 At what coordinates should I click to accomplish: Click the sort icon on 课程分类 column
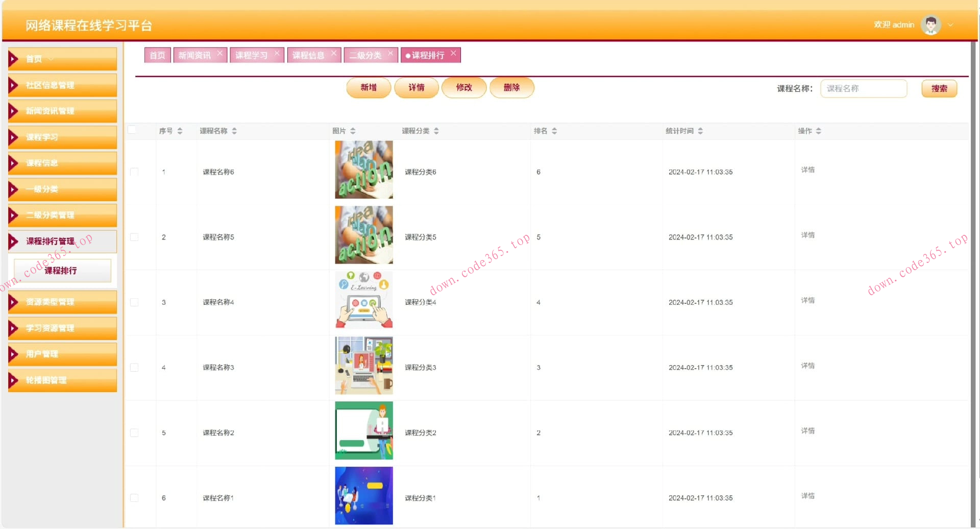pyautogui.click(x=436, y=131)
